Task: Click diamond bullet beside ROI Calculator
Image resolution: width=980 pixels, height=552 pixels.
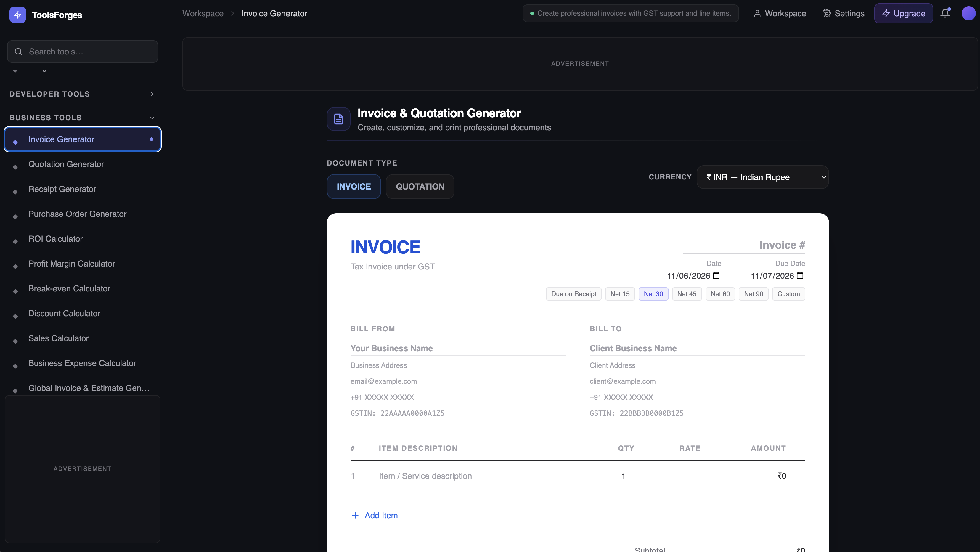Action: click(x=15, y=241)
